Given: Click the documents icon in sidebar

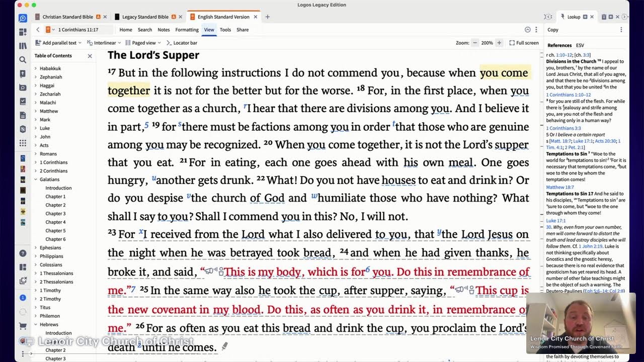Looking at the screenshot, I should tap(23, 115).
